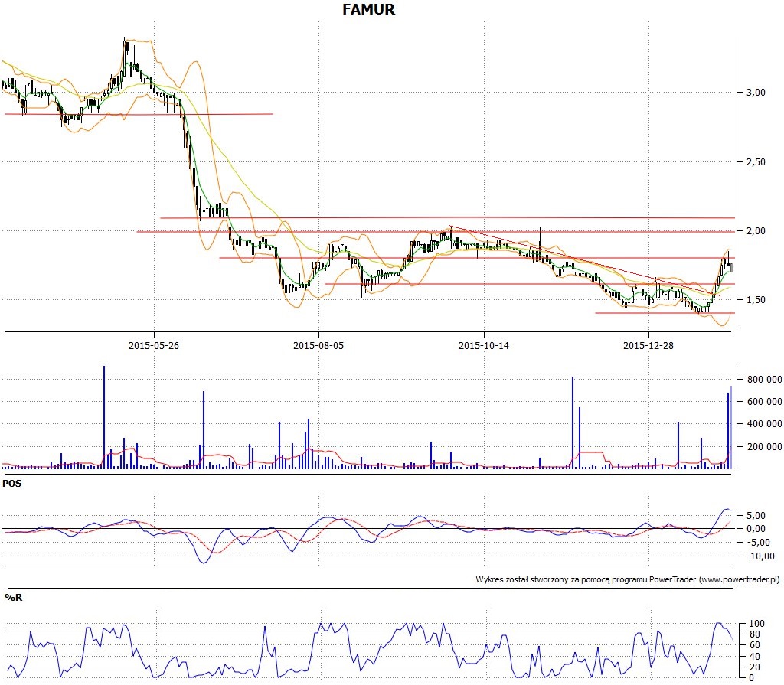Image resolution: width=784 pixels, height=685 pixels.
Task: Click the 800 000 volume axis label
Action: (765, 379)
